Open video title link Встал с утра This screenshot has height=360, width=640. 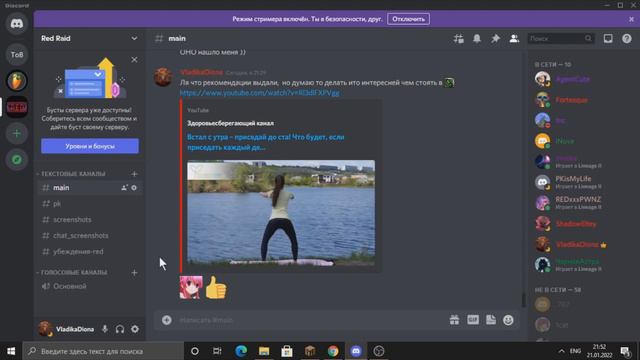point(266,142)
